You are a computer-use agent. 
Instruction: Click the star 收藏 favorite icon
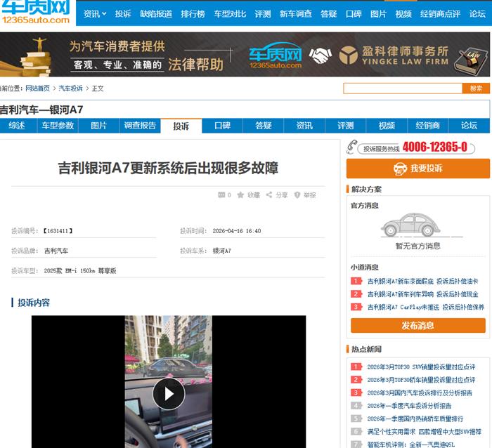pos(241,195)
